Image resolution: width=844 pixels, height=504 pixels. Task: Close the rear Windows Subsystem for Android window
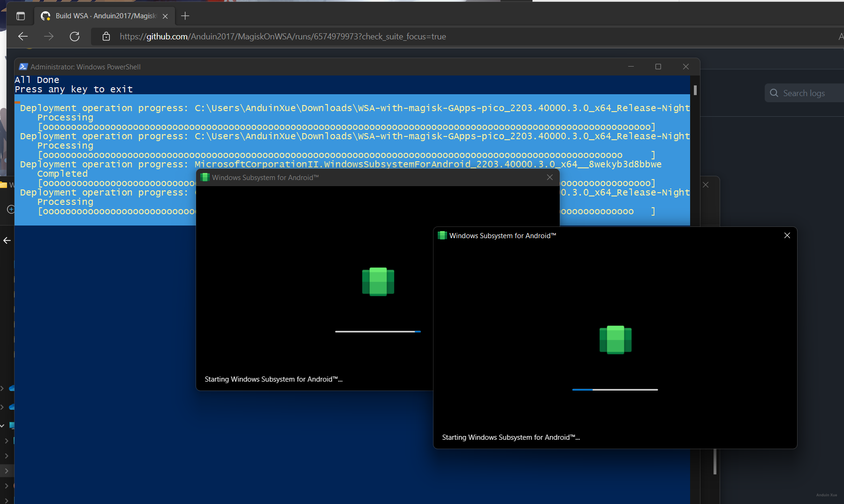click(550, 177)
